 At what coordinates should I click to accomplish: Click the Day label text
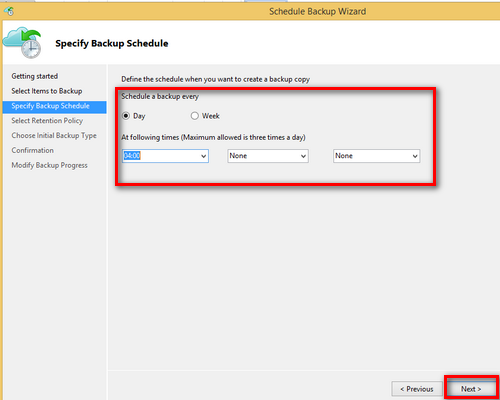[139, 116]
